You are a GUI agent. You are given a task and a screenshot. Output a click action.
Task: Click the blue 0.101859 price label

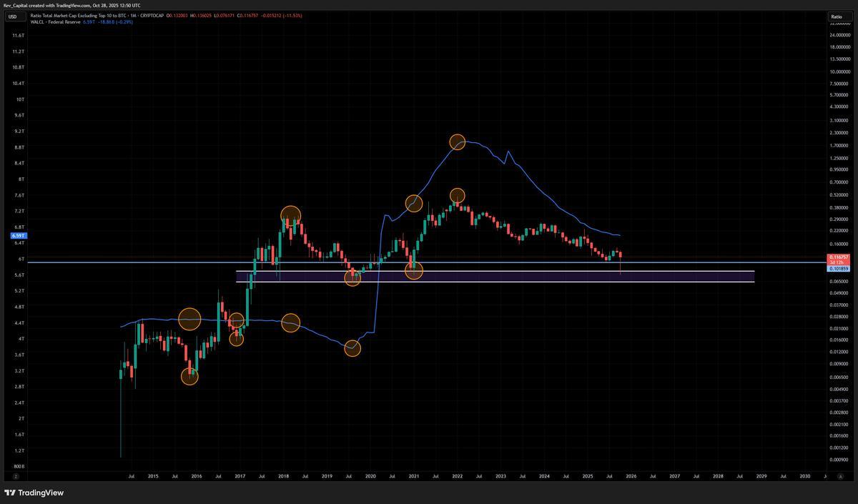(838, 269)
